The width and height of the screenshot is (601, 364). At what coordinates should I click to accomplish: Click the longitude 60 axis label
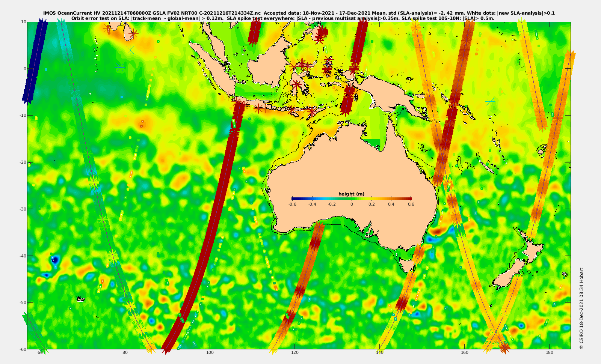pos(40,352)
